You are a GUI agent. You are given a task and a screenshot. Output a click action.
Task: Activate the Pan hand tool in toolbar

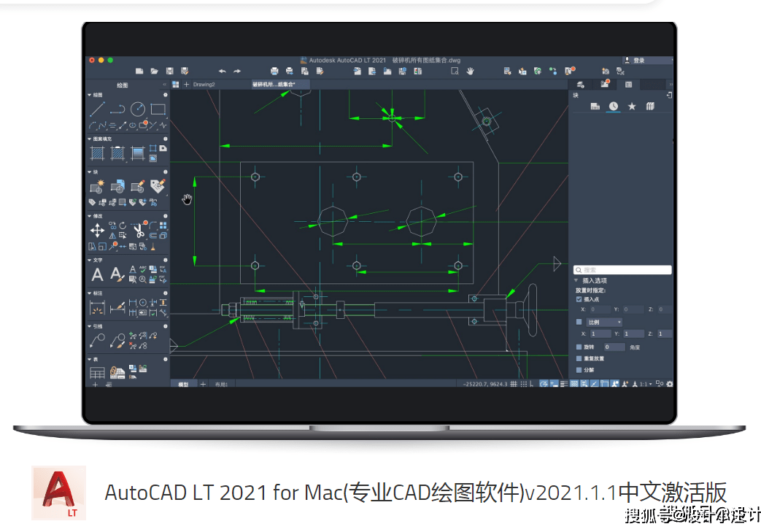(x=470, y=71)
